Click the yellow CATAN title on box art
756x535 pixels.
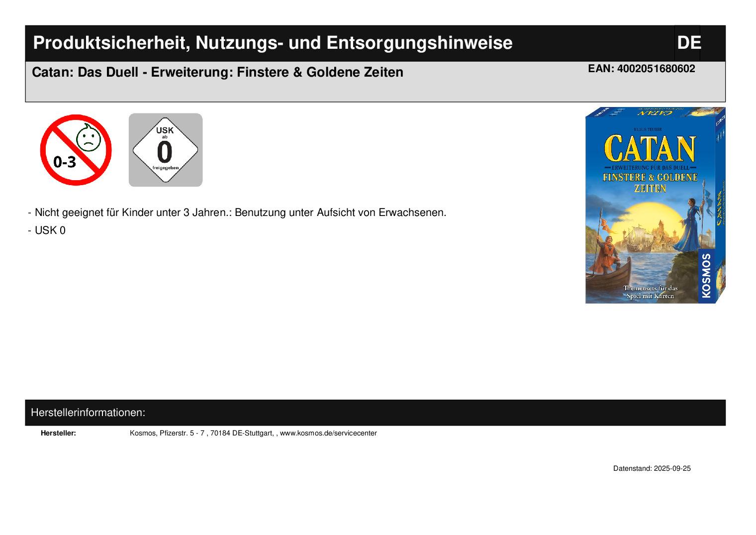[650, 148]
